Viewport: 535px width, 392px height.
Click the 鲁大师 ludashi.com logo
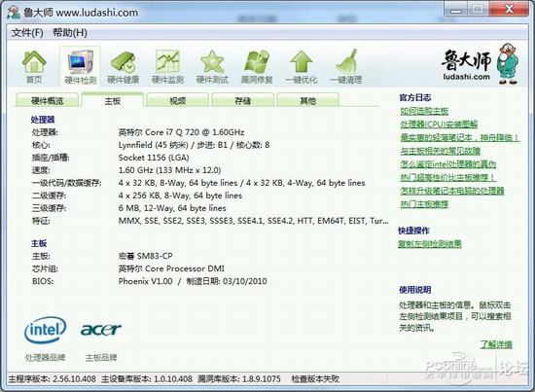point(480,65)
